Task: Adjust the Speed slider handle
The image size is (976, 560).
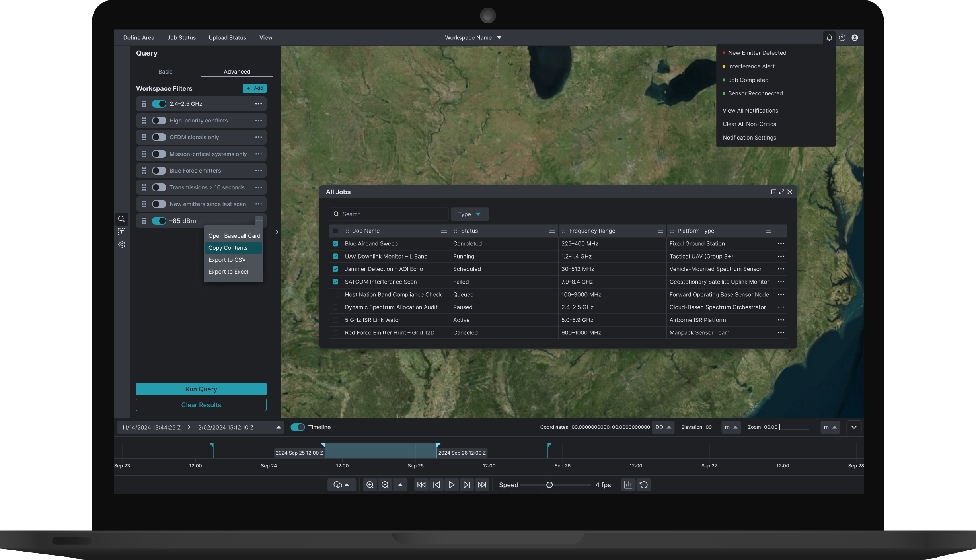Action: (x=549, y=485)
